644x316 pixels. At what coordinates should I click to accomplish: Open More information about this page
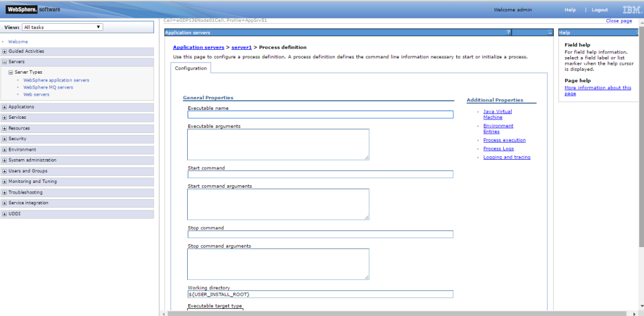click(x=598, y=91)
